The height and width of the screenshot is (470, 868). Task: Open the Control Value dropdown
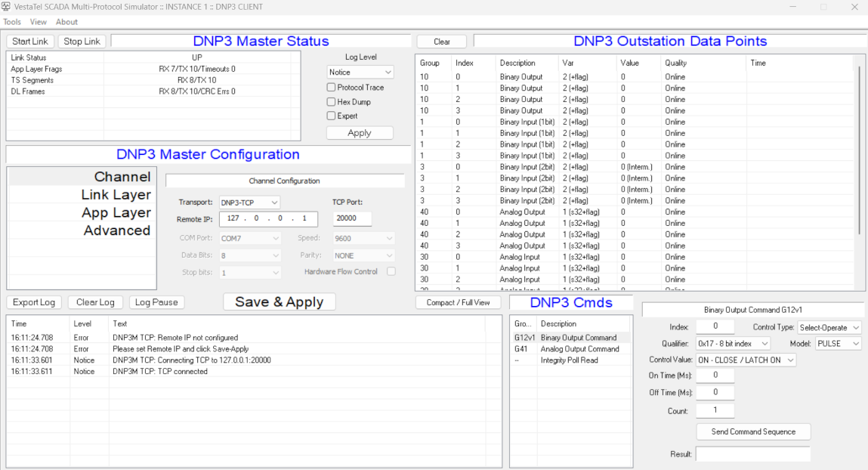tap(746, 360)
